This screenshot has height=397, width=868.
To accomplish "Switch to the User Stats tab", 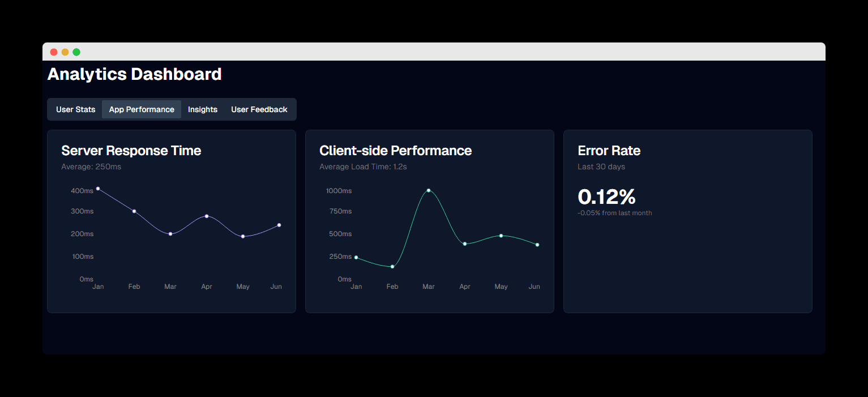I will coord(75,109).
